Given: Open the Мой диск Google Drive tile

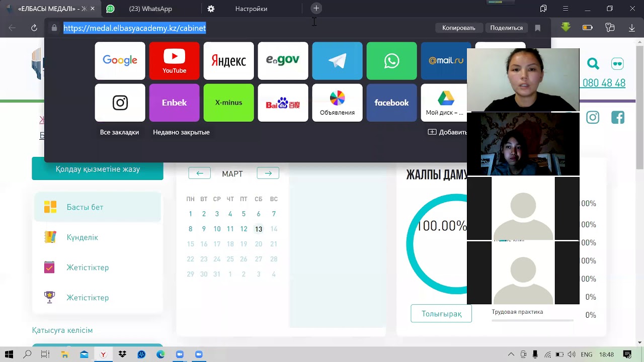Looking at the screenshot, I should click(x=444, y=103).
